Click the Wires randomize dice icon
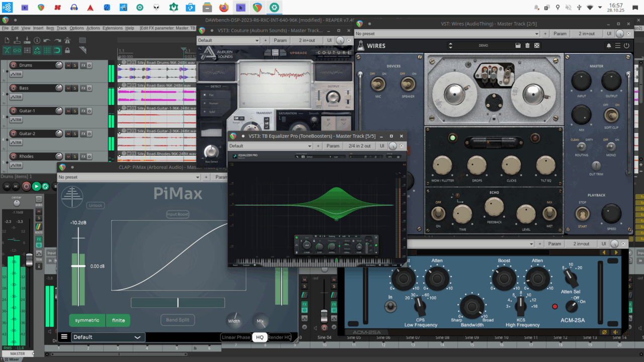This screenshot has width=644, height=362. pyautogui.click(x=537, y=46)
